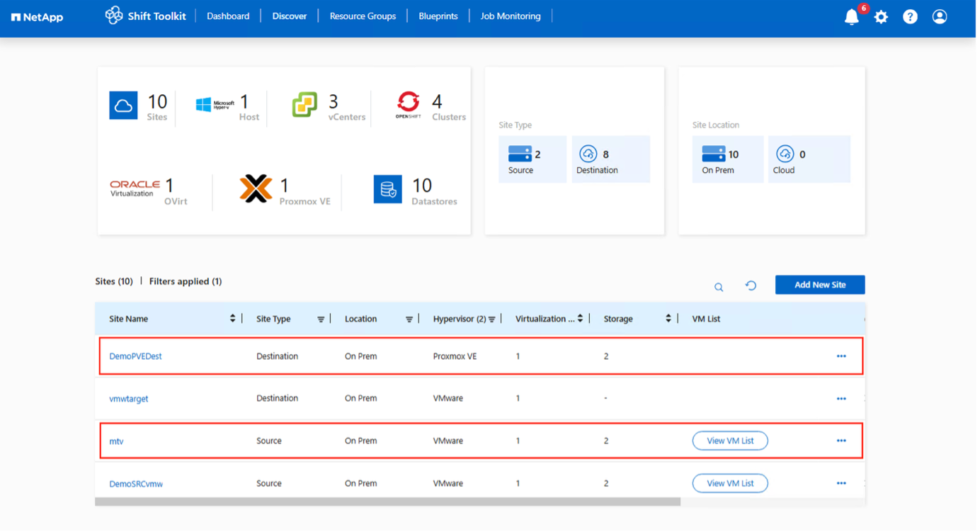980x532 pixels.
Task: Click the Shift Toolkit logo icon
Action: pos(114,16)
